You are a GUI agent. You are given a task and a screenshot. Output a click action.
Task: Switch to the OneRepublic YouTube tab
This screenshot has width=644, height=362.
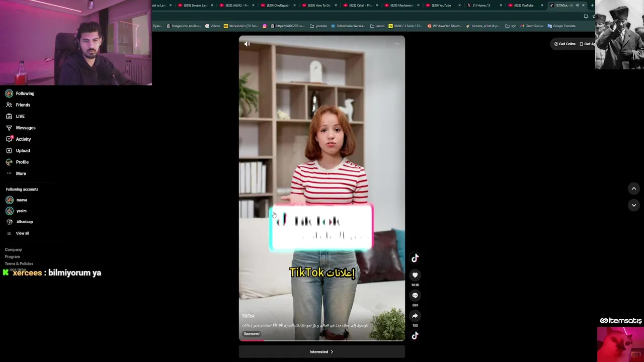pos(278,6)
